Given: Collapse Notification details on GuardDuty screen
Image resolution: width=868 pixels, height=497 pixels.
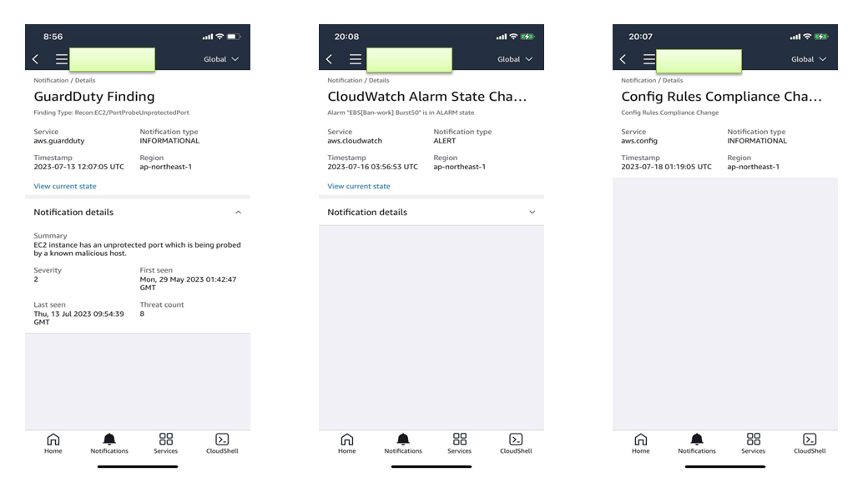Looking at the screenshot, I should 238,213.
